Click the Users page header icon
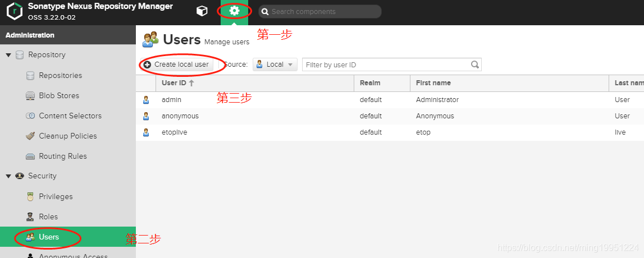The image size is (644, 258). (150, 39)
